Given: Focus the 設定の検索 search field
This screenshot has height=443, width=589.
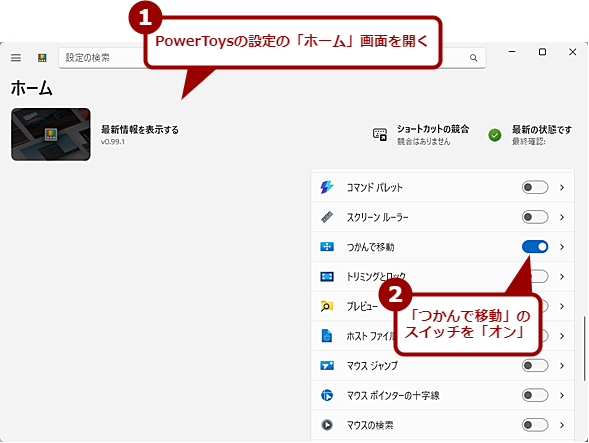Looking at the screenshot, I should [272, 58].
